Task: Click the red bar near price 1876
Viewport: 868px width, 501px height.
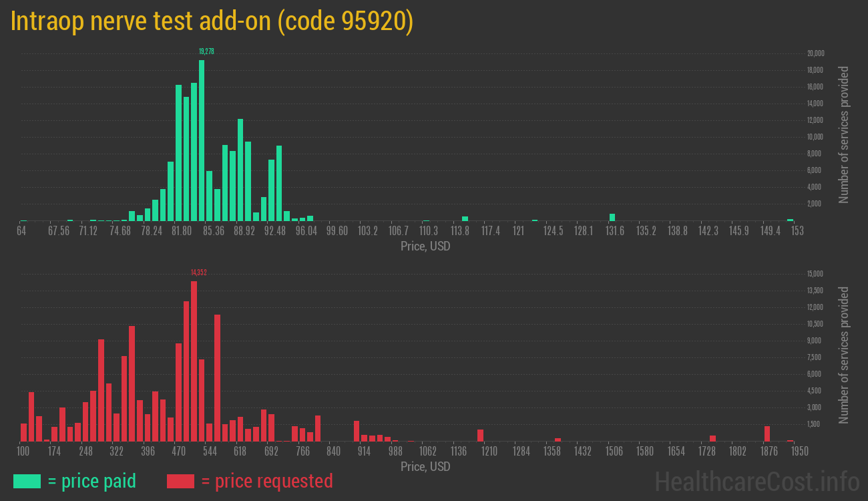Action: click(767, 434)
